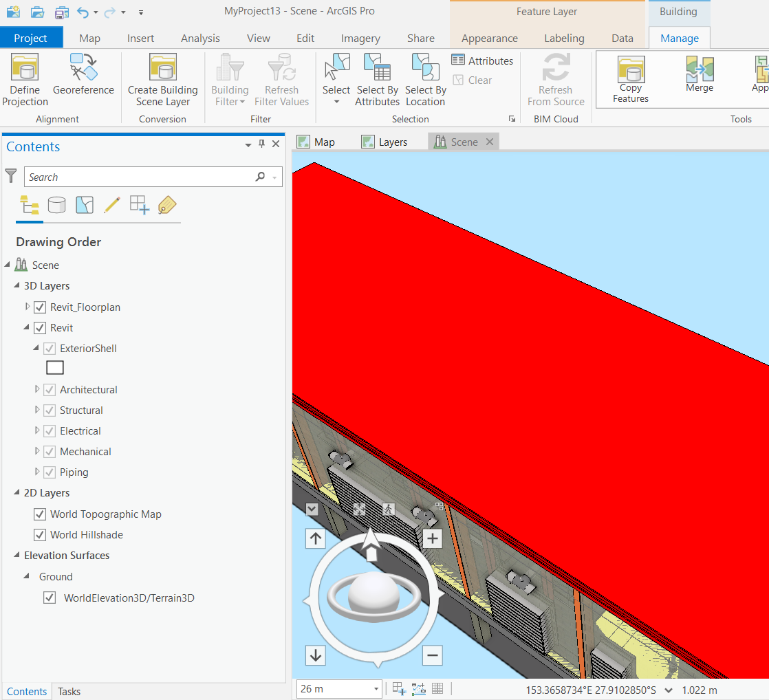
Task: Switch to the Appearance ribbon tab
Action: pos(489,38)
